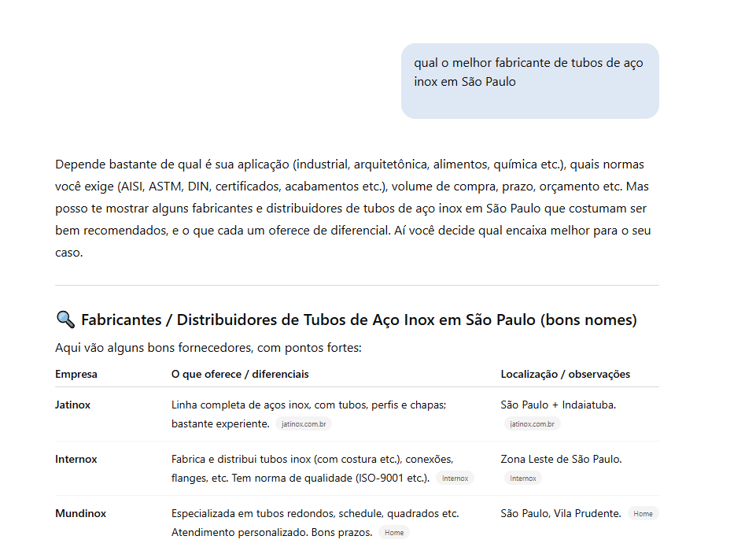756x547 pixels.
Task: Click Mundinox description 'Especializada em tubos redondos'
Action: (315, 514)
